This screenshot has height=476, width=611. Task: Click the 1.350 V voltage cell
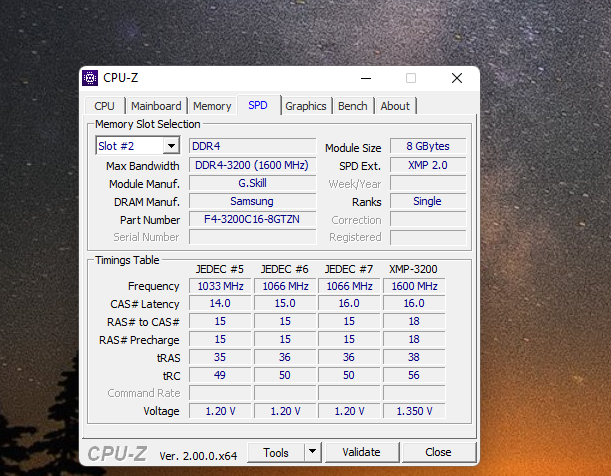pyautogui.click(x=414, y=411)
